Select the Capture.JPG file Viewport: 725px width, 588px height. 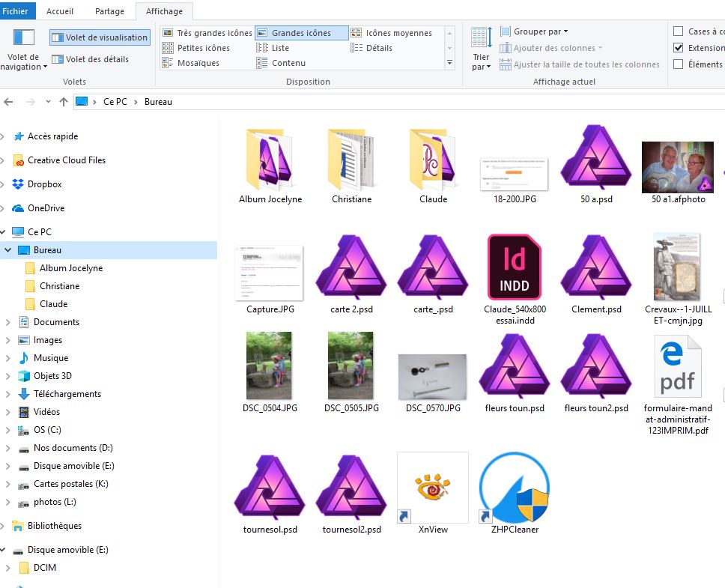click(x=269, y=273)
